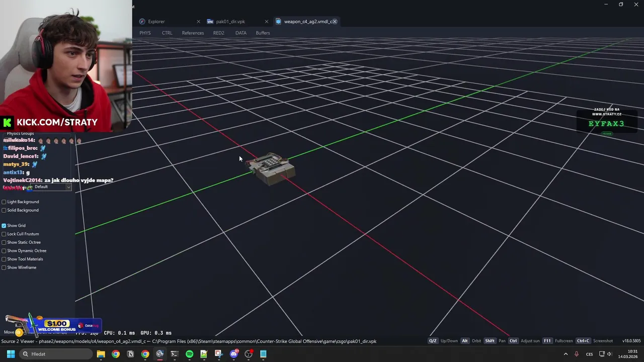Open Notion from the taskbar

pyautogui.click(x=130, y=354)
